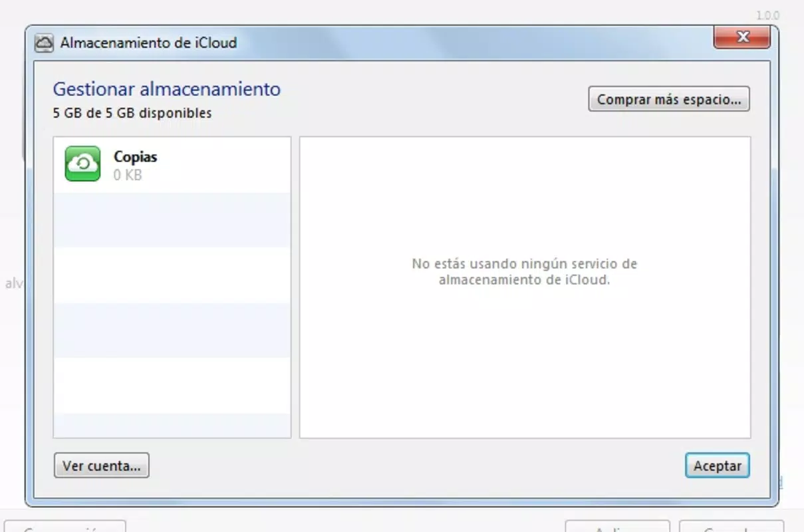
Task: Click the Almacenamiento de iCloud window title
Action: coord(149,43)
